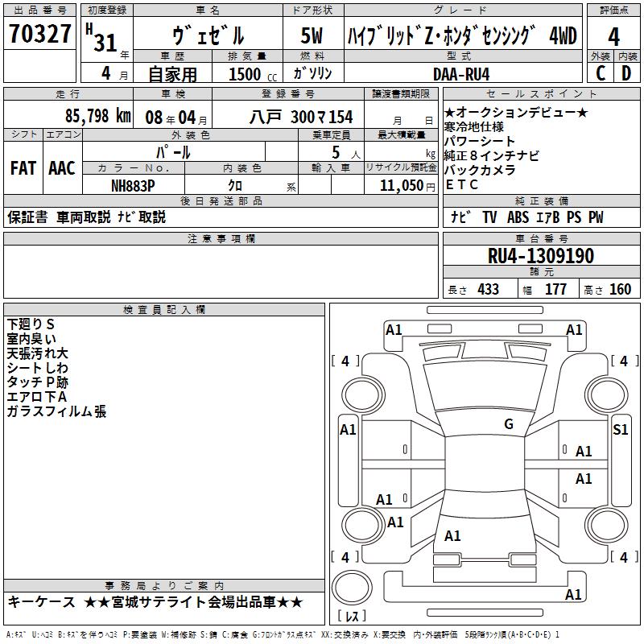Select the chassis number RU4-1309190

point(541,256)
